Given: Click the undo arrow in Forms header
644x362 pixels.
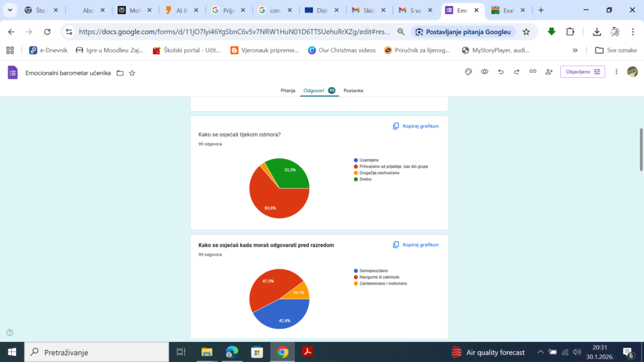Looking at the screenshot, I should click(x=501, y=72).
